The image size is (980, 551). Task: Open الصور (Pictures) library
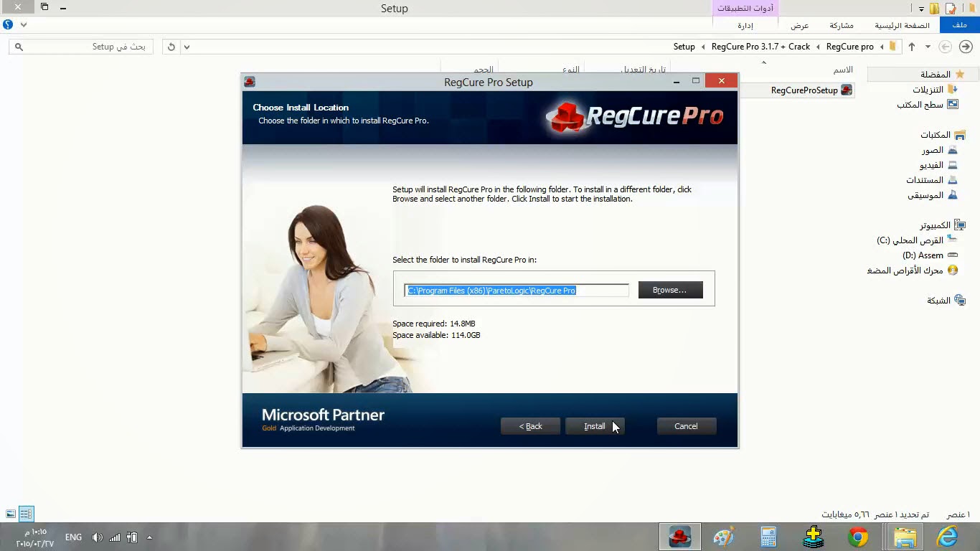939,151
